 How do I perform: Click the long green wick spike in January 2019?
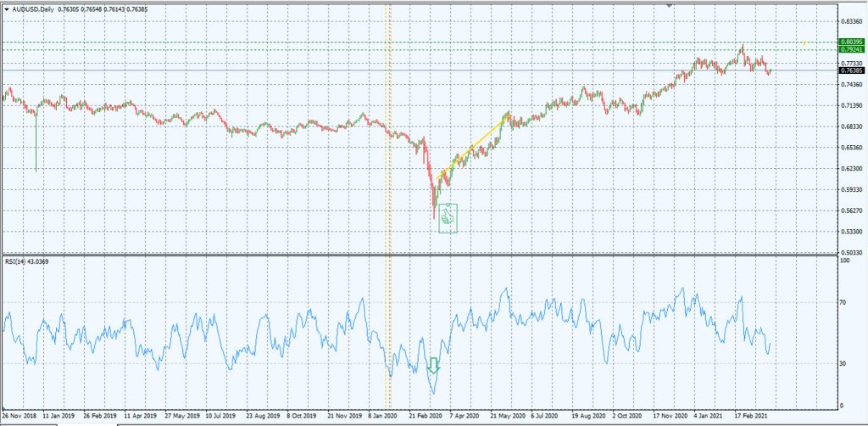coord(36,144)
